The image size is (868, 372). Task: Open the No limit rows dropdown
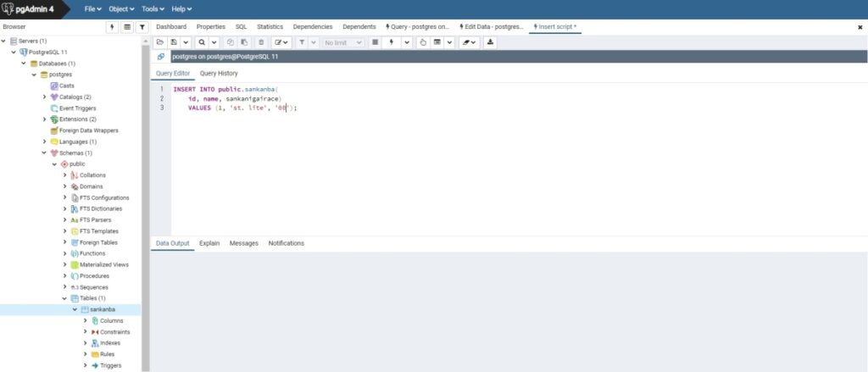(343, 42)
